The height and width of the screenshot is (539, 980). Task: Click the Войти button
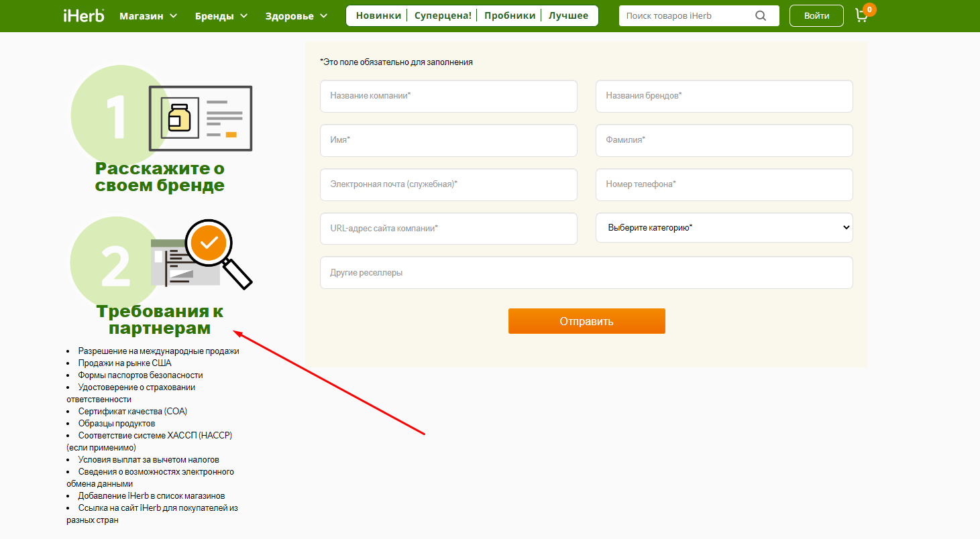point(816,16)
